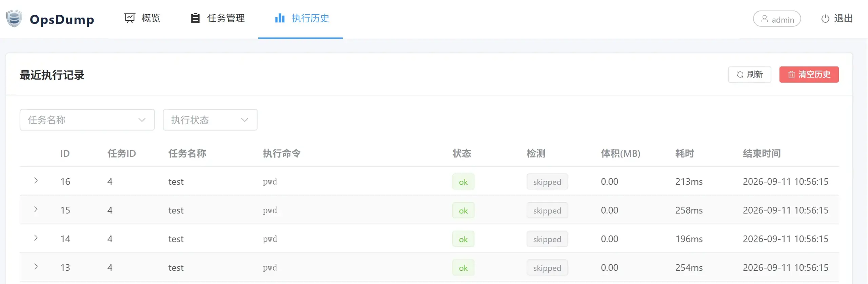Expand the row with ID 13

36,267
